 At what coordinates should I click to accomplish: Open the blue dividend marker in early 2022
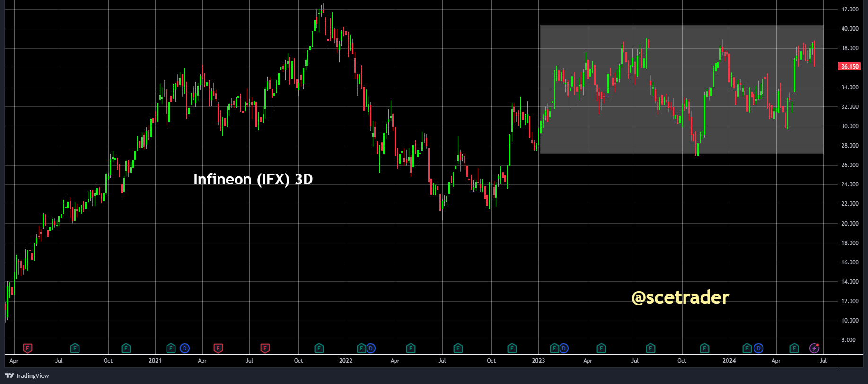point(371,349)
